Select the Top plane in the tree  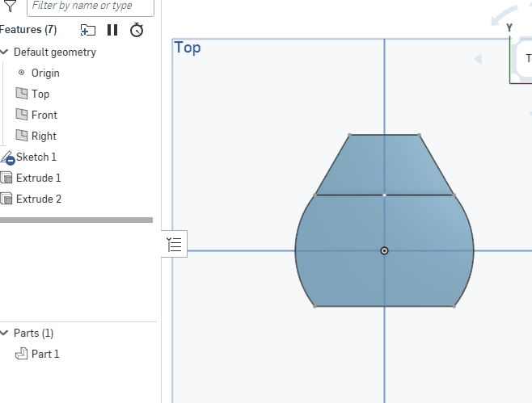[40, 94]
